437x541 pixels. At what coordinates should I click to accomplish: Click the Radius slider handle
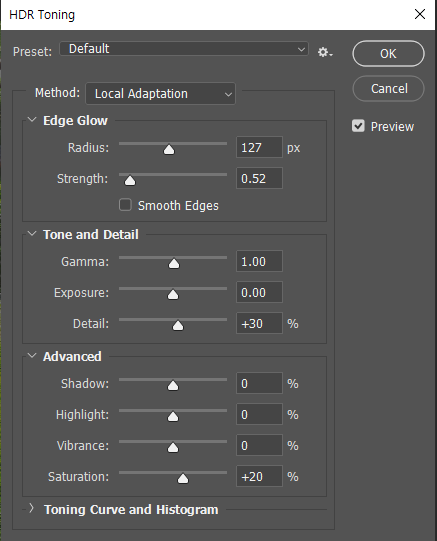[x=169, y=150]
